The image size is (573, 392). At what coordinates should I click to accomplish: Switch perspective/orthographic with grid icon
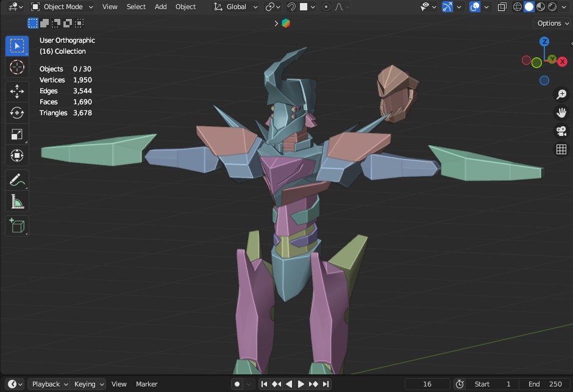(x=561, y=149)
